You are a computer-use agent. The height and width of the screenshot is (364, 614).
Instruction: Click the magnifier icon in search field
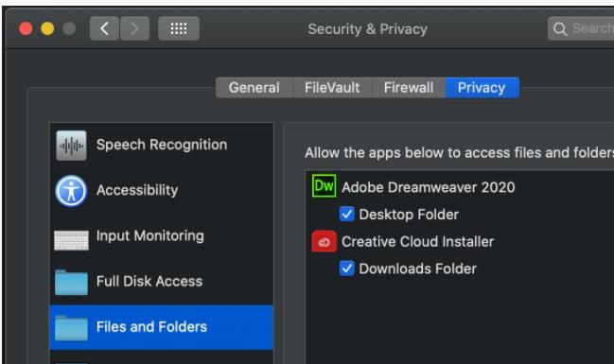pos(560,28)
